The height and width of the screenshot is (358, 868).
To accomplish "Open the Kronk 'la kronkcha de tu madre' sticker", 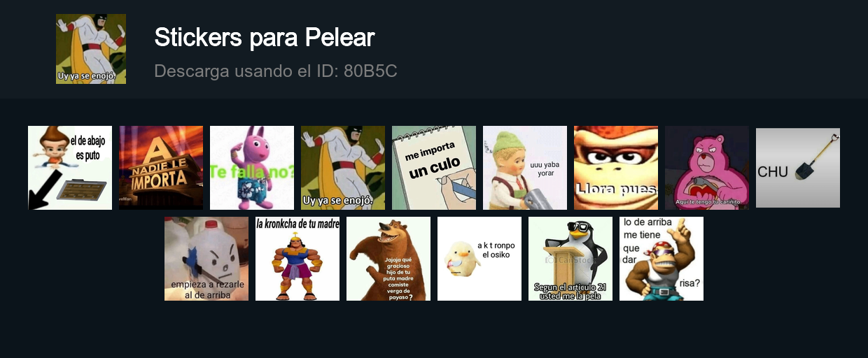I will (297, 259).
